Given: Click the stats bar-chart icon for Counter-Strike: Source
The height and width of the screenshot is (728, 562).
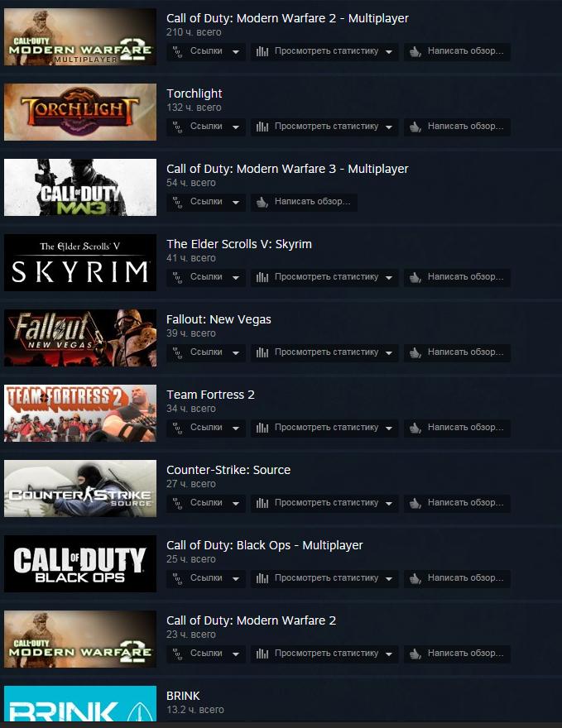Looking at the screenshot, I should click(262, 503).
